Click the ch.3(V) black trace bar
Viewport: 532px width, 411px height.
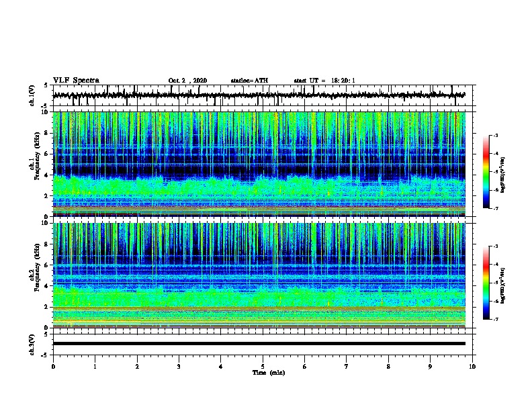(x=259, y=344)
